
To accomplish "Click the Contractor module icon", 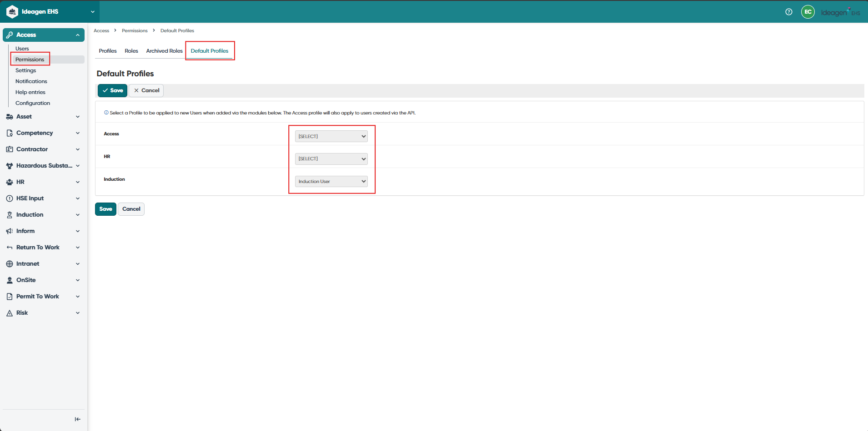I will click(10, 149).
